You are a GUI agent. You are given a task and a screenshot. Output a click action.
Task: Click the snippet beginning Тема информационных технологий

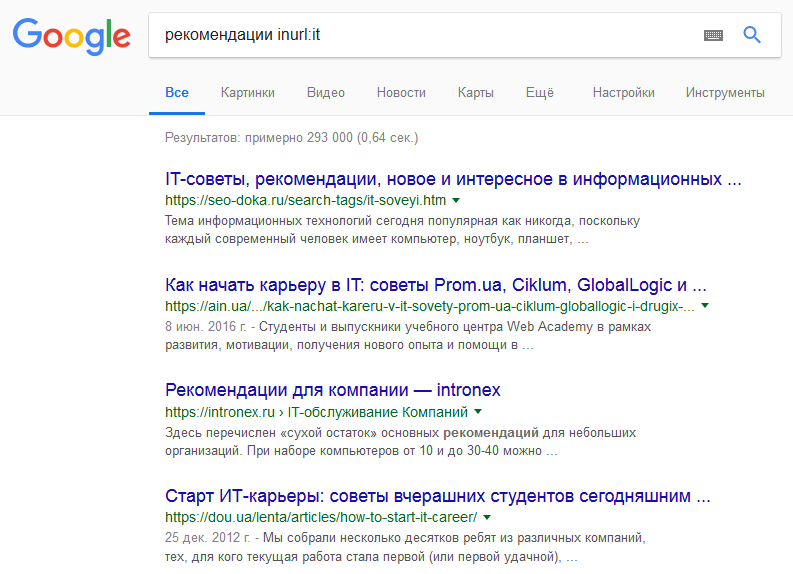402,230
